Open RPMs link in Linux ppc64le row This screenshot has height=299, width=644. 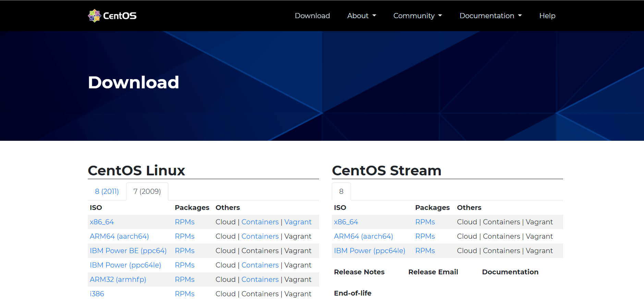coord(185,265)
